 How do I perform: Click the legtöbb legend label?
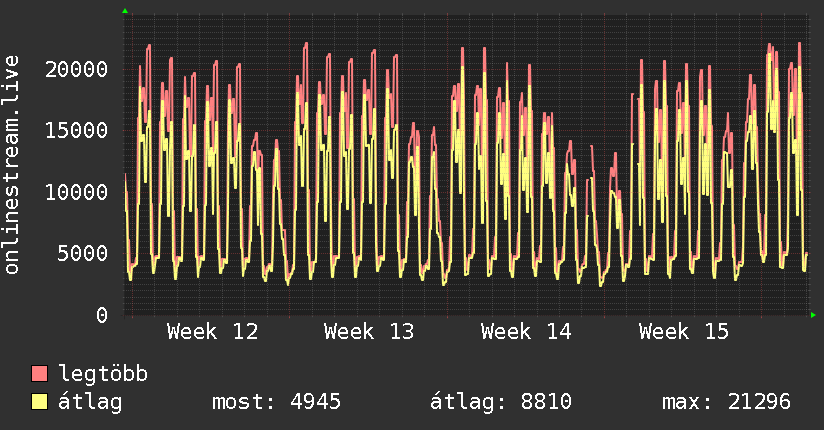tap(103, 373)
